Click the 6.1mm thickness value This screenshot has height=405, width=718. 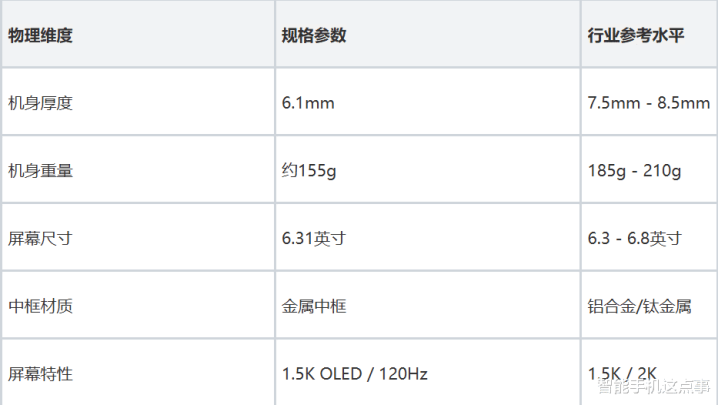pyautogui.click(x=308, y=103)
